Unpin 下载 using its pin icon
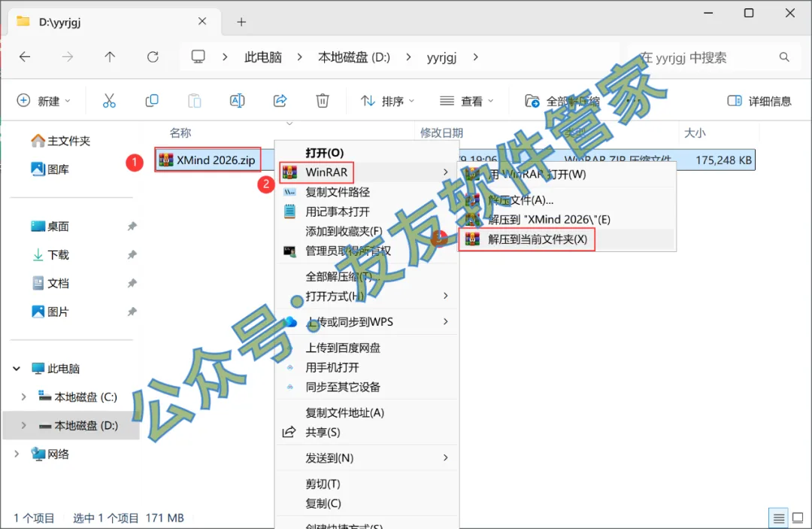812x529 pixels. 132,255
